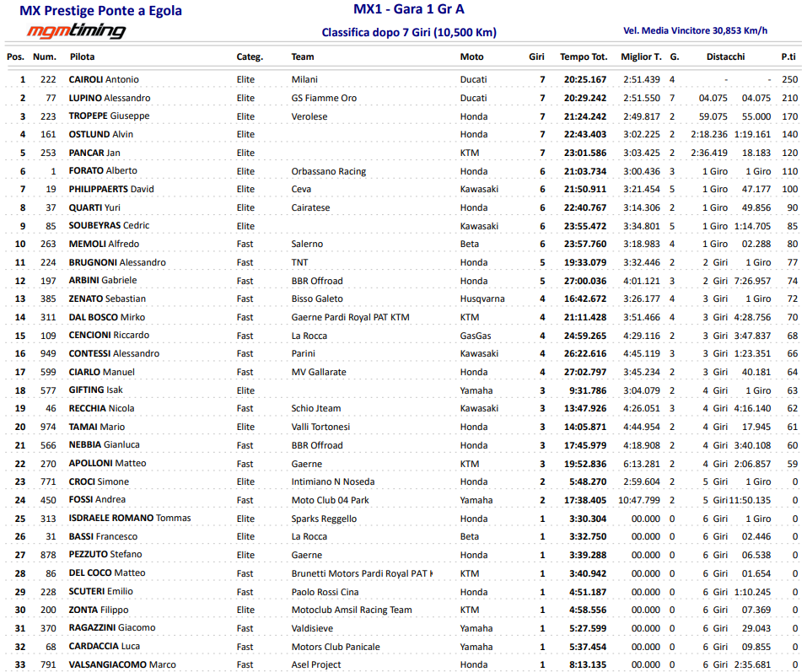Click the 'Categ.' column header
This screenshot has height=672, width=807.
(x=250, y=56)
